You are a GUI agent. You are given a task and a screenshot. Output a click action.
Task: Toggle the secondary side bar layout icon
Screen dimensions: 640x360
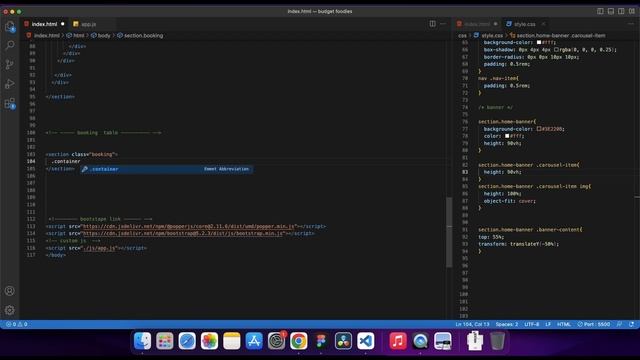[x=621, y=11]
